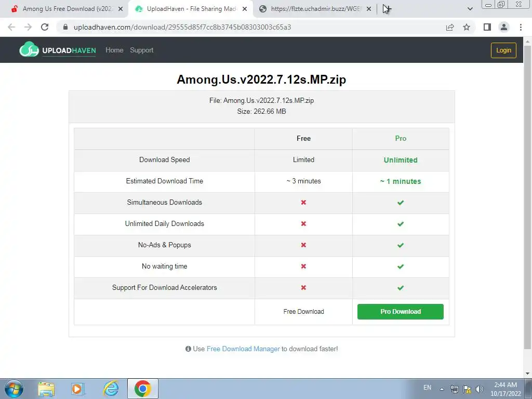532x399 pixels.
Task: Click the padlock site info icon
Action: click(x=65, y=27)
